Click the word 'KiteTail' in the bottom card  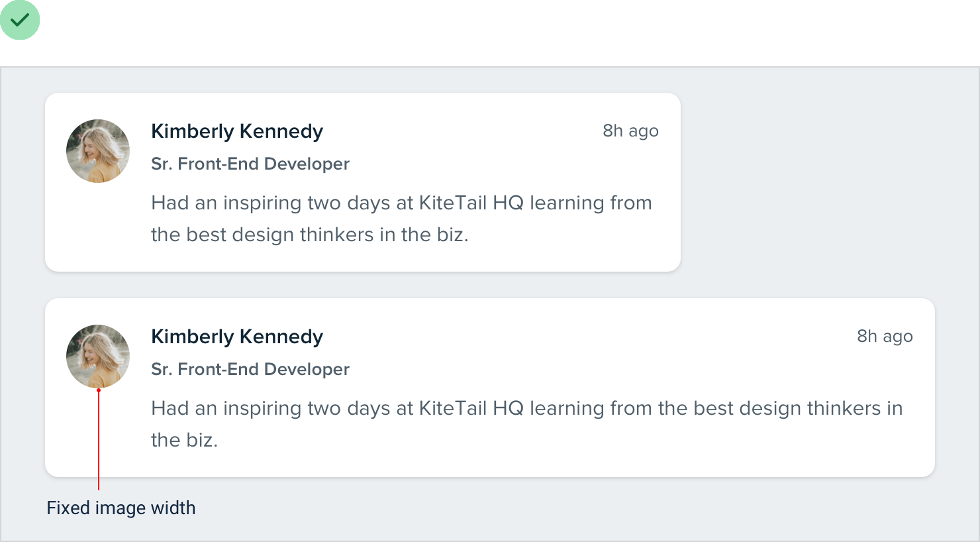453,408
